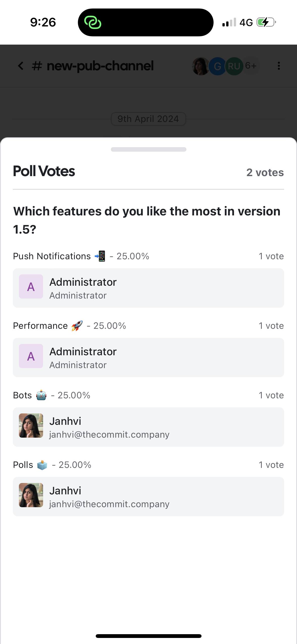Open the "6+" additional members badge
297x644 pixels.
tap(251, 66)
